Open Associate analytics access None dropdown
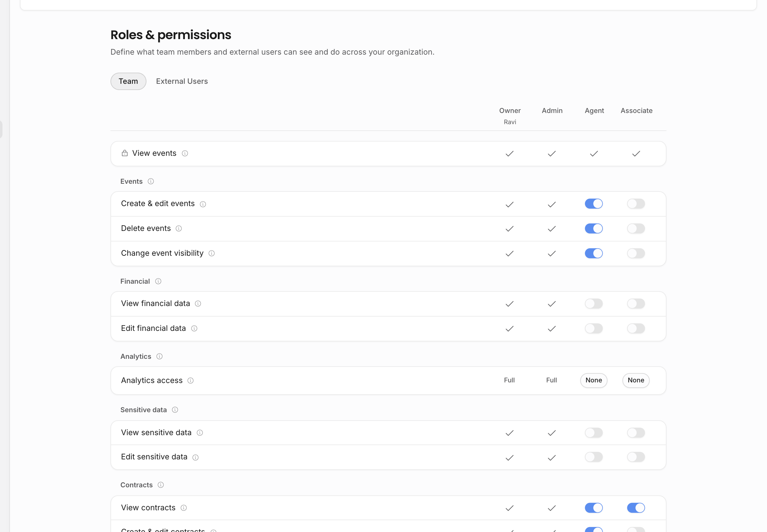Image resolution: width=767 pixels, height=532 pixels. point(636,380)
